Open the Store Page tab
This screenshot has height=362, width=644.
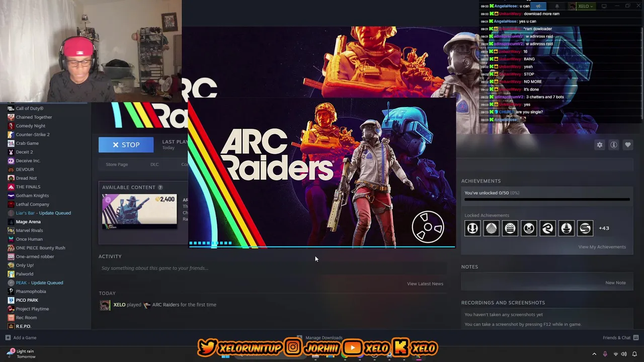[x=117, y=164]
